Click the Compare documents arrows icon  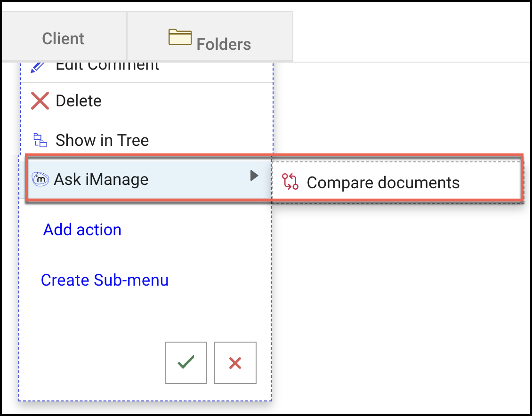pyautogui.click(x=290, y=182)
